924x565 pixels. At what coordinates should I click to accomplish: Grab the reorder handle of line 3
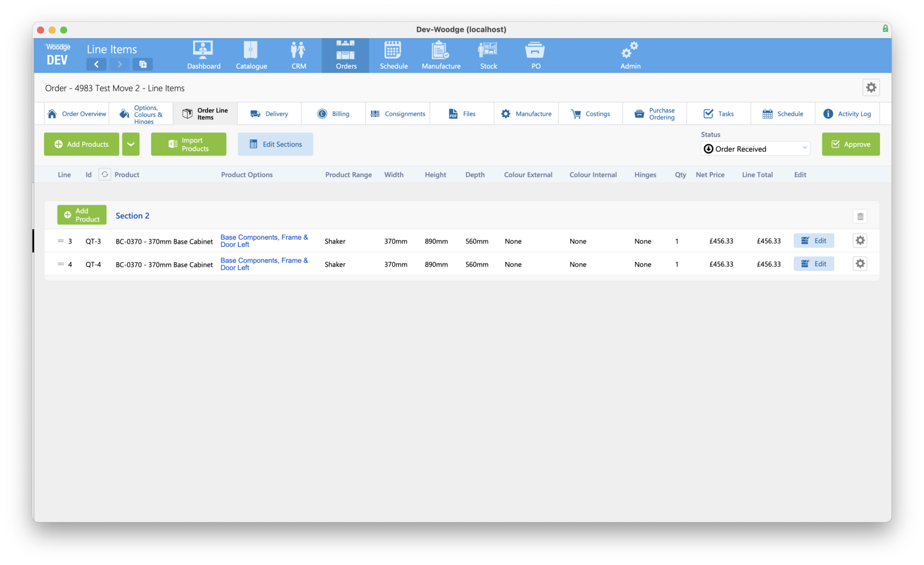tap(61, 241)
